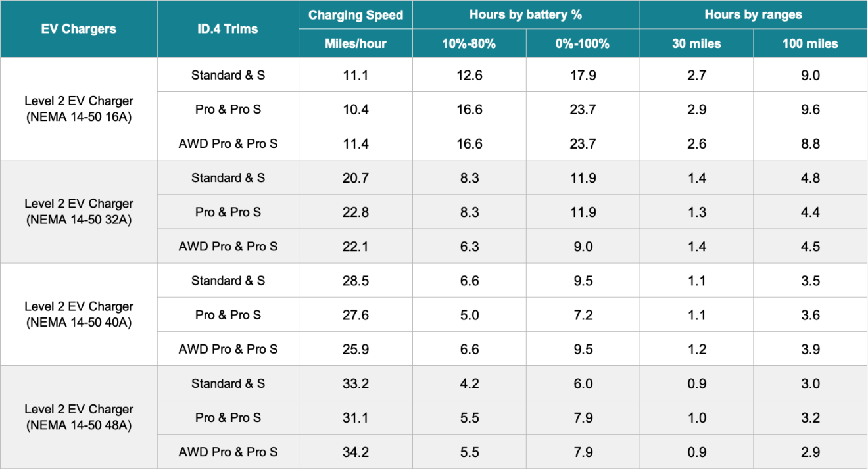Click the 11.1 miles/hour value
The height and width of the screenshot is (470, 868).
coord(356,76)
